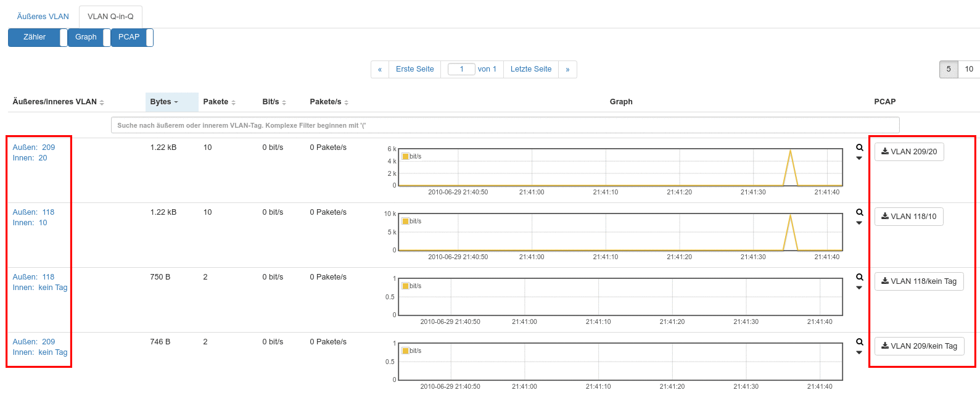Download PCAP for VLAN 209/20

[908, 152]
